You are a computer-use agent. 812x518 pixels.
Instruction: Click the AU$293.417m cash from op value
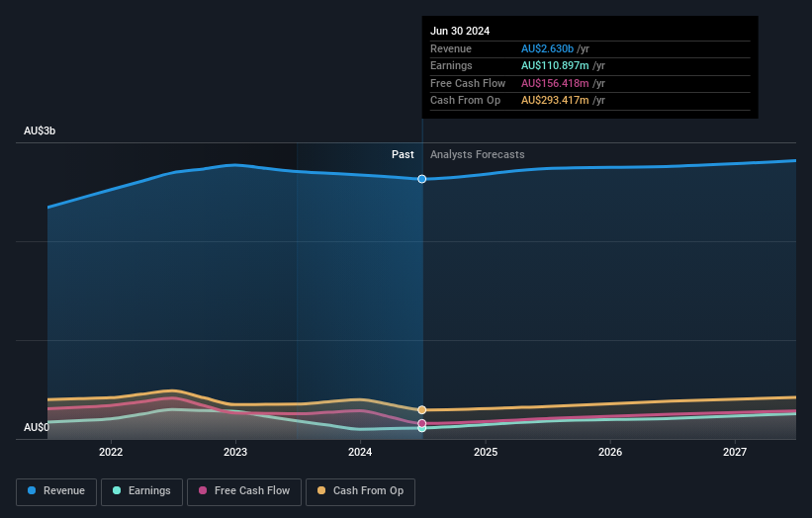click(555, 101)
